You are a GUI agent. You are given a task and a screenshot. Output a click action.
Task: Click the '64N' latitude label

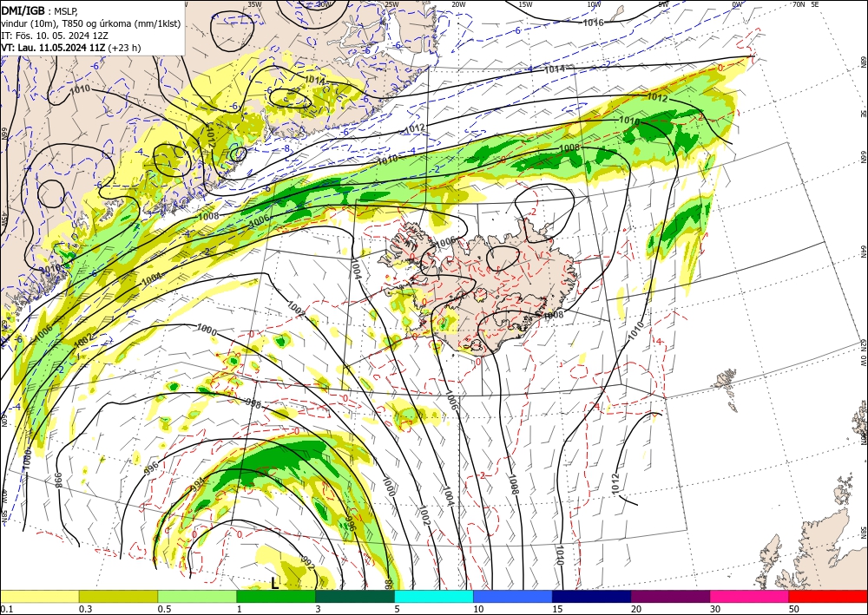pyautogui.click(x=863, y=251)
